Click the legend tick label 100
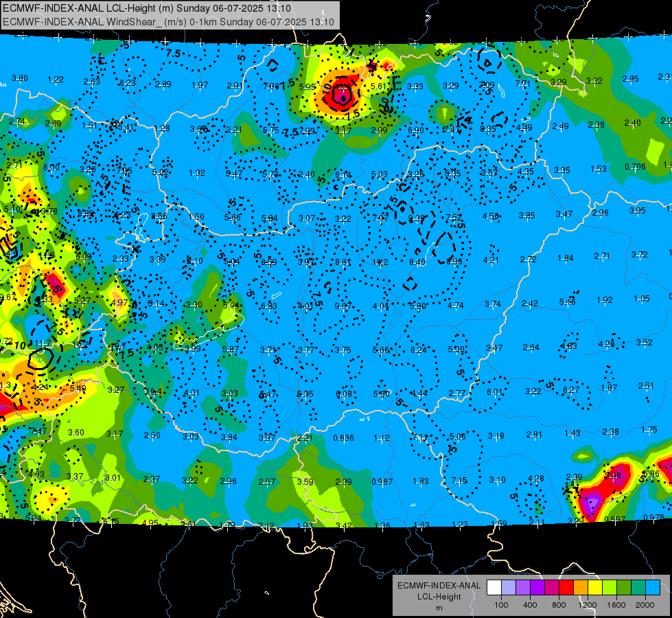 [x=501, y=605]
